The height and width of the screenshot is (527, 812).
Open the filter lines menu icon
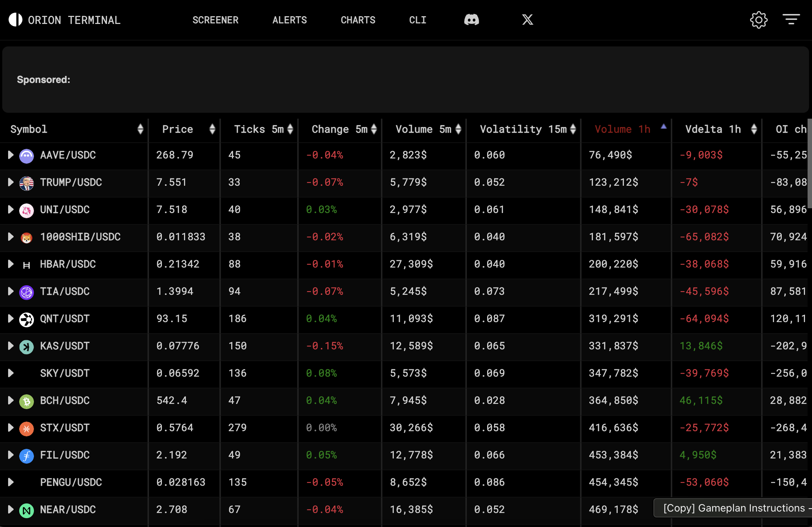pos(791,19)
